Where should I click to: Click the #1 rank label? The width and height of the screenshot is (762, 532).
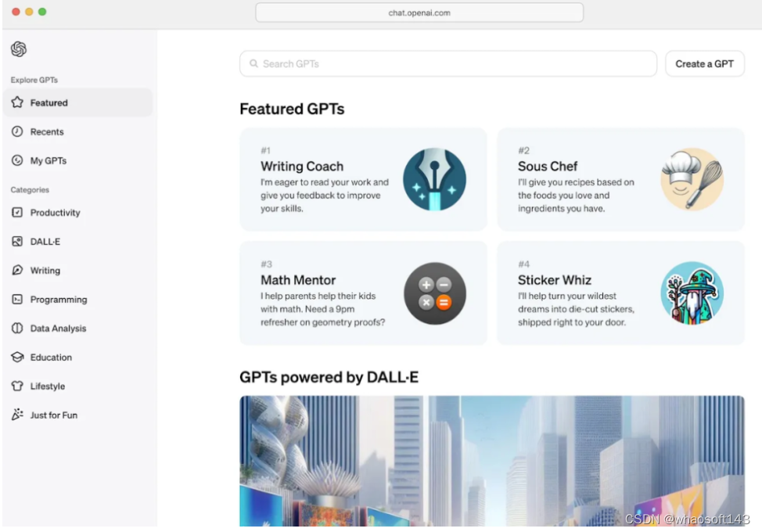tap(265, 151)
